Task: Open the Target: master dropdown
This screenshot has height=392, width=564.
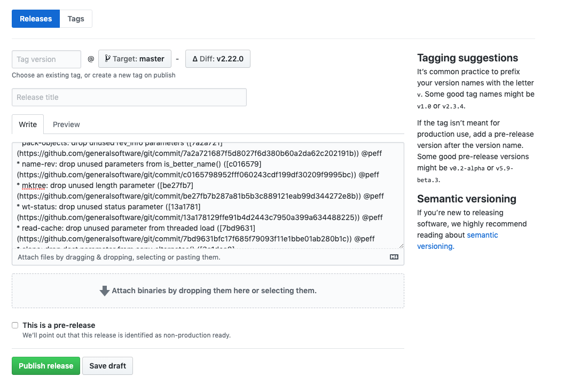Action: 135,59
